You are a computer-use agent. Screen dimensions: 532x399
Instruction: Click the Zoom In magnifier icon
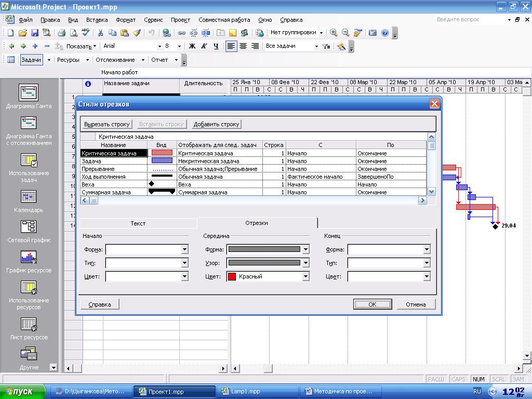pyautogui.click(x=334, y=33)
